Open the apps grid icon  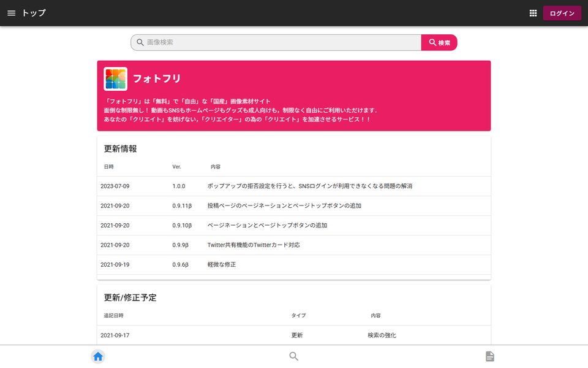pos(533,13)
